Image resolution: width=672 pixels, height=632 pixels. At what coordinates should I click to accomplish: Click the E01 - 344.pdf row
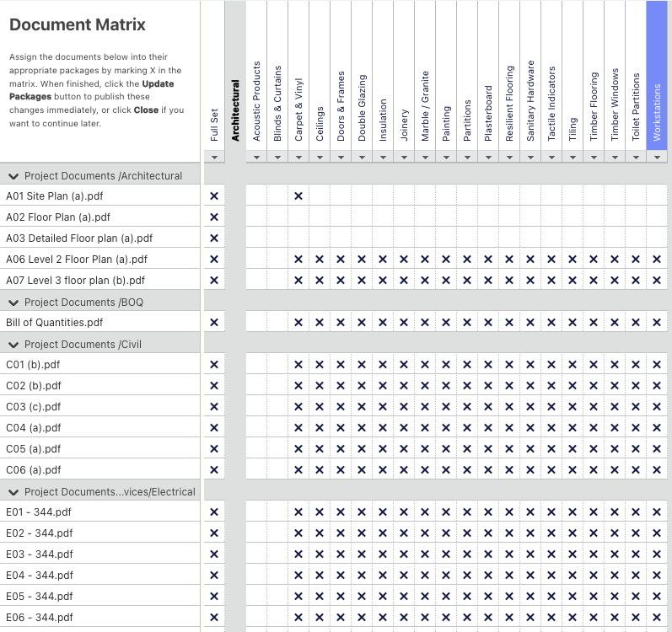coord(99,512)
